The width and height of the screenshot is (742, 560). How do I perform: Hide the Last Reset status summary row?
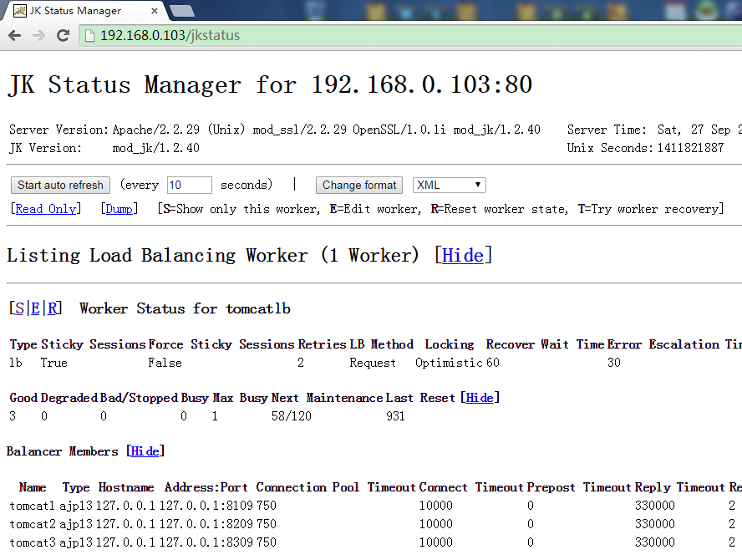pyautogui.click(x=480, y=398)
